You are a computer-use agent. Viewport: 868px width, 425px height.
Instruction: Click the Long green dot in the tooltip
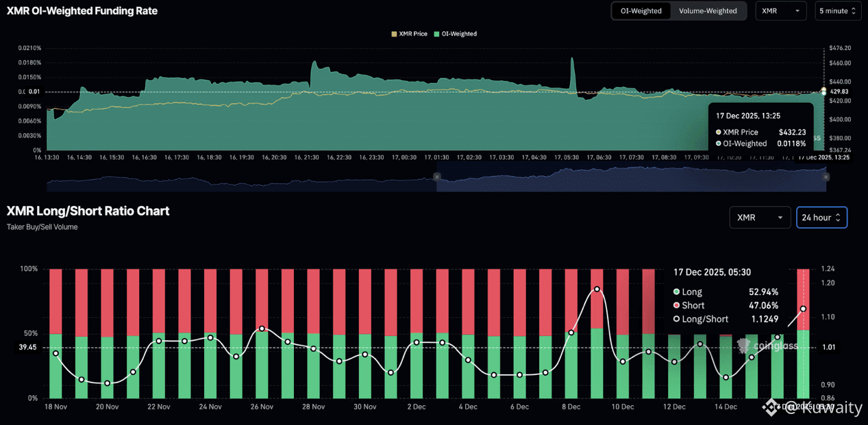point(677,292)
